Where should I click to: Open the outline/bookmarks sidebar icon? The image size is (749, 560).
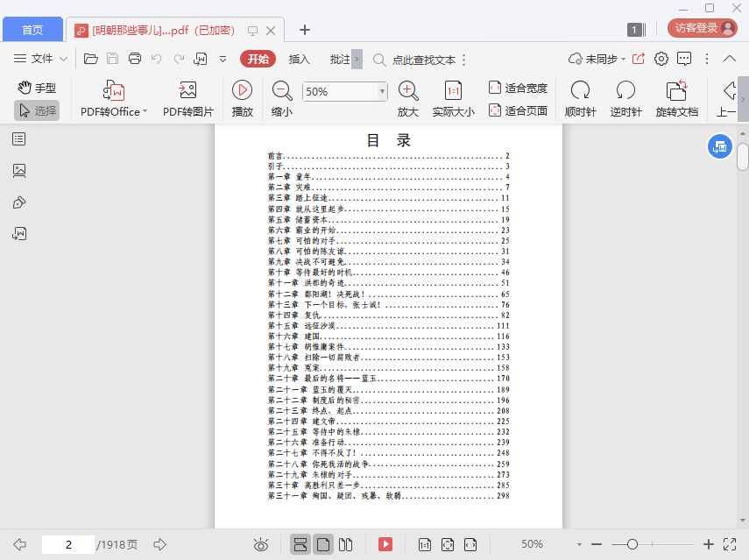pyautogui.click(x=19, y=139)
